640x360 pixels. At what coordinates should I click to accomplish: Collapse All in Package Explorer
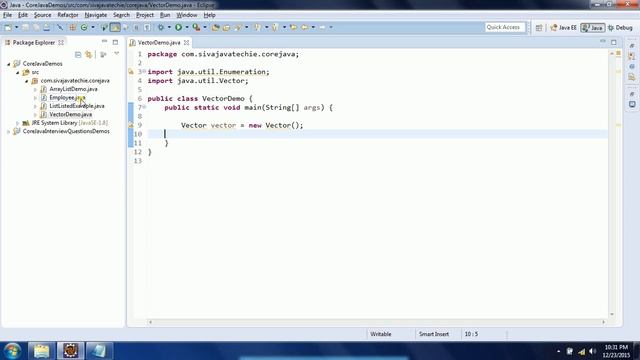(x=78, y=54)
